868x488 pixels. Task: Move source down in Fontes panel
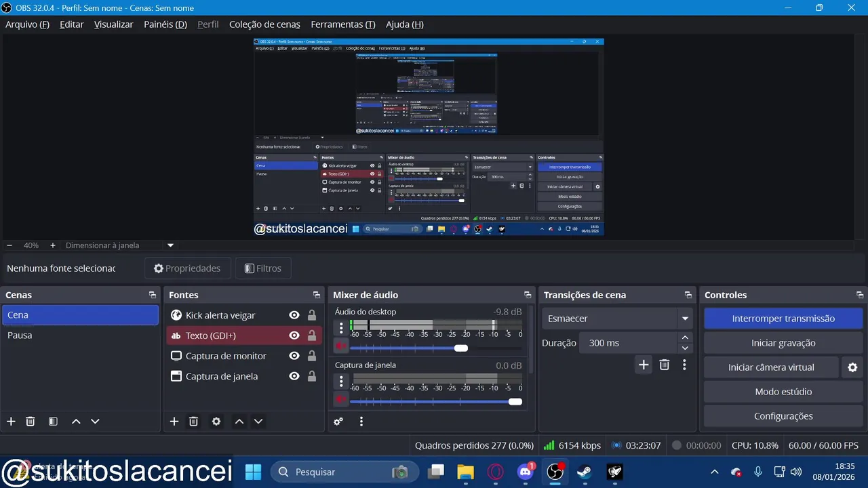click(x=258, y=422)
